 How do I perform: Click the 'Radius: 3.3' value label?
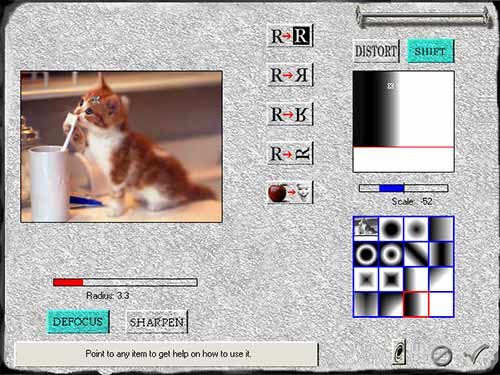click(108, 296)
